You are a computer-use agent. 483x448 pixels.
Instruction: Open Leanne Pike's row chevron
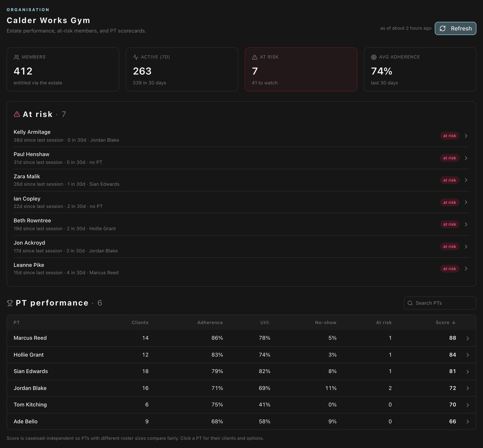click(466, 269)
